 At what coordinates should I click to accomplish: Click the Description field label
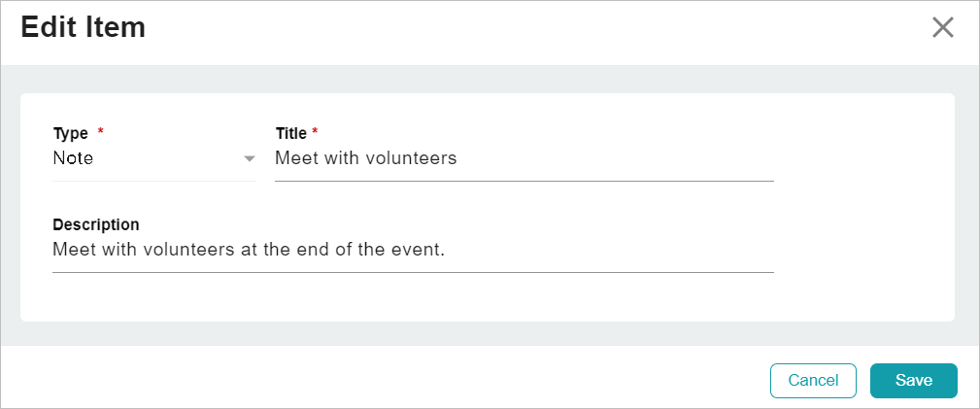96,224
